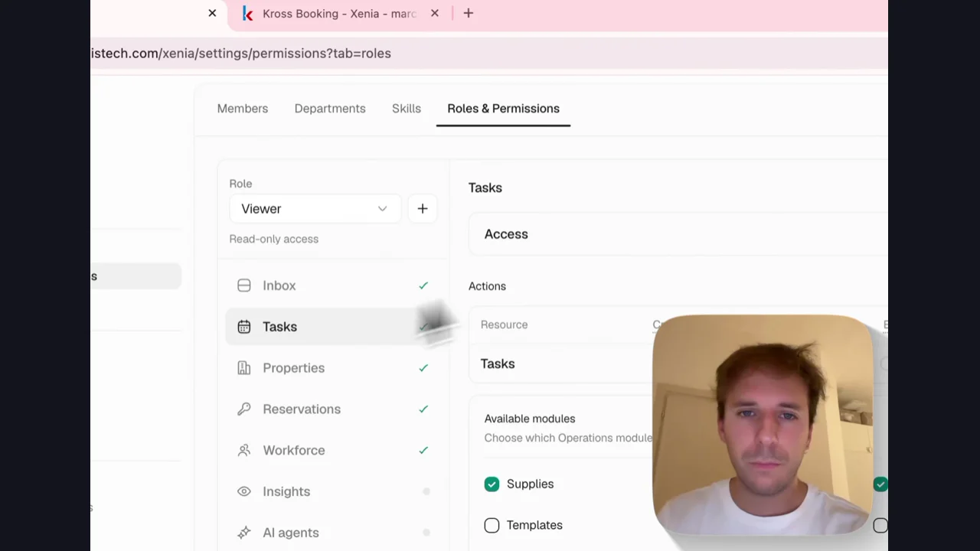This screenshot has width=980, height=551.
Task: Open the Inbox permissions section
Action: [333, 285]
